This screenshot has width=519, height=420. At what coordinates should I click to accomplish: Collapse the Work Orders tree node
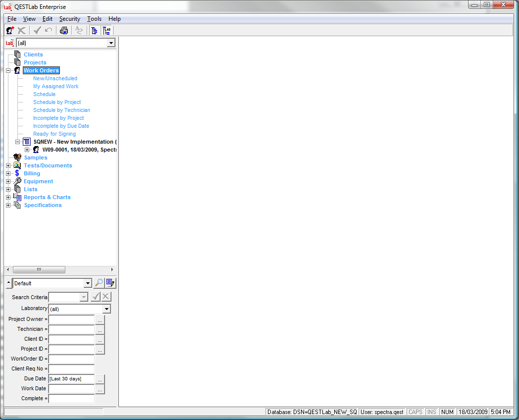(8, 70)
